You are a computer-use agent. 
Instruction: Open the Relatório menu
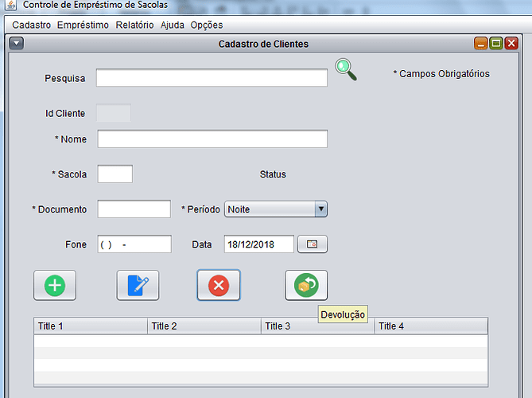134,25
